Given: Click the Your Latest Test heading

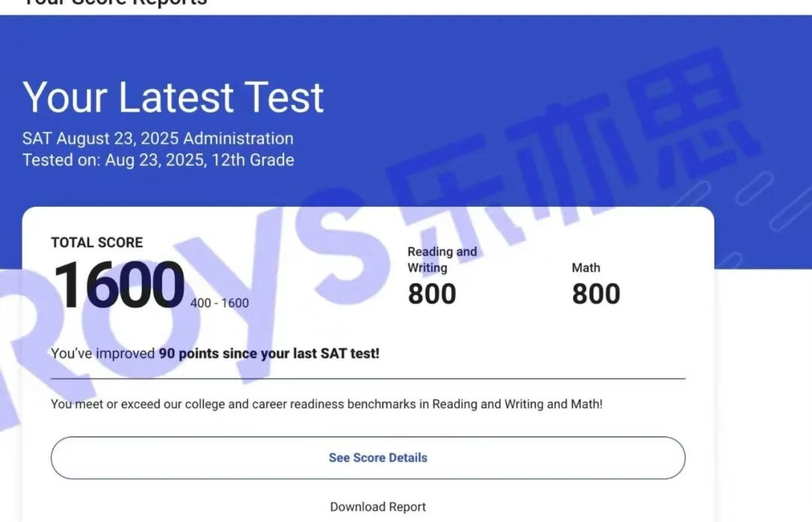Looking at the screenshot, I should 173,97.
